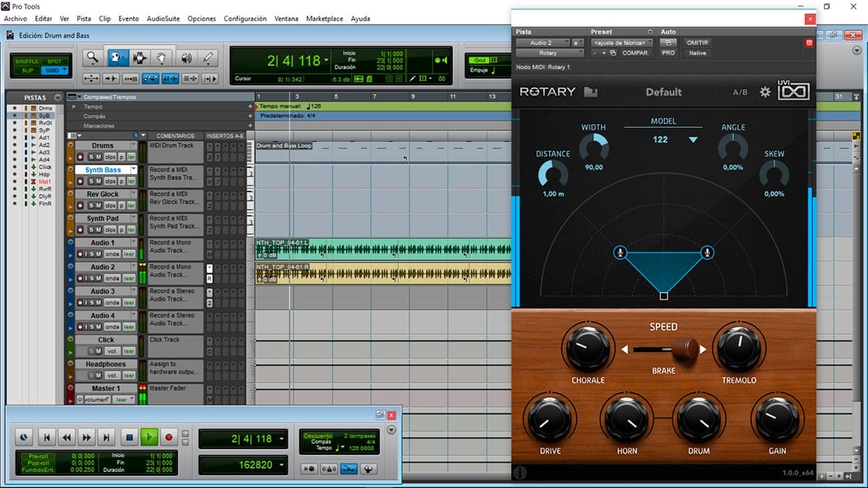Click the Rotary SPEED brake lever
The width and height of the screenshot is (868, 488).
click(685, 349)
